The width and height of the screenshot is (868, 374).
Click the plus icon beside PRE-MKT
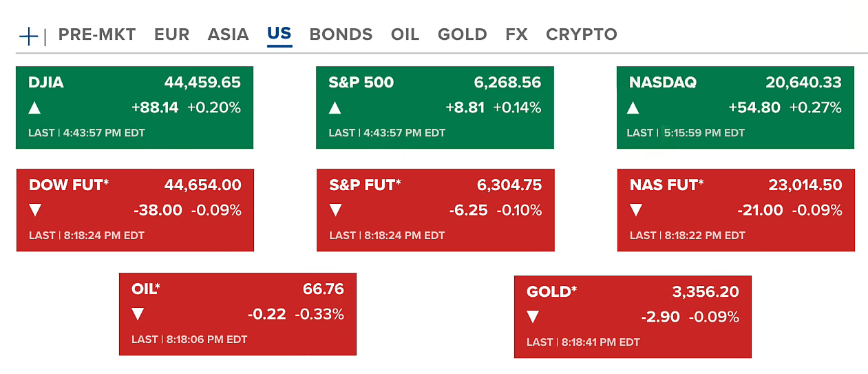tap(28, 36)
